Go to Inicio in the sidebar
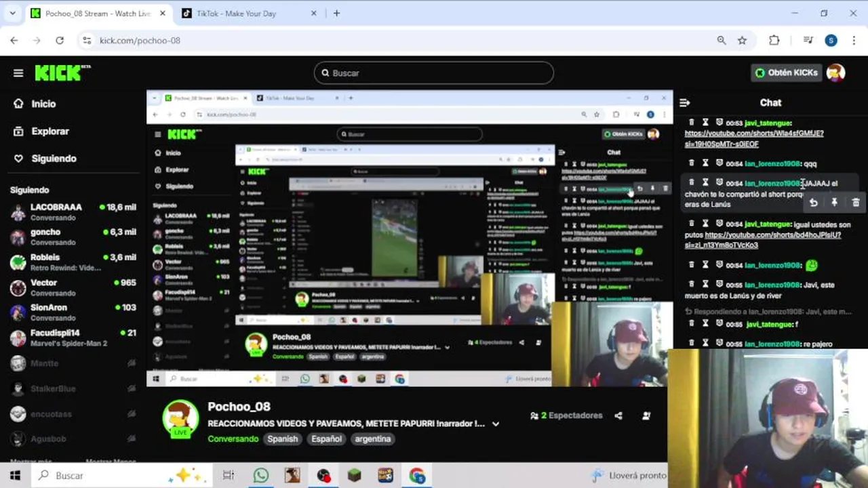The width and height of the screenshot is (868, 488). (35, 104)
